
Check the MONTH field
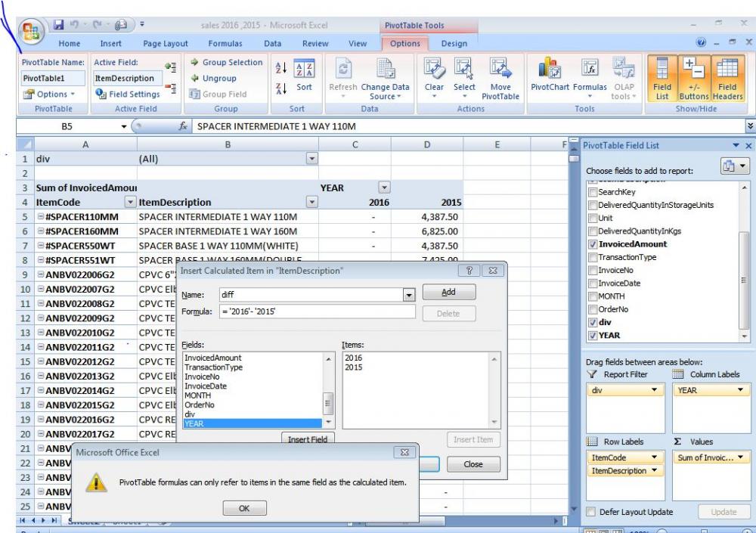(x=593, y=296)
